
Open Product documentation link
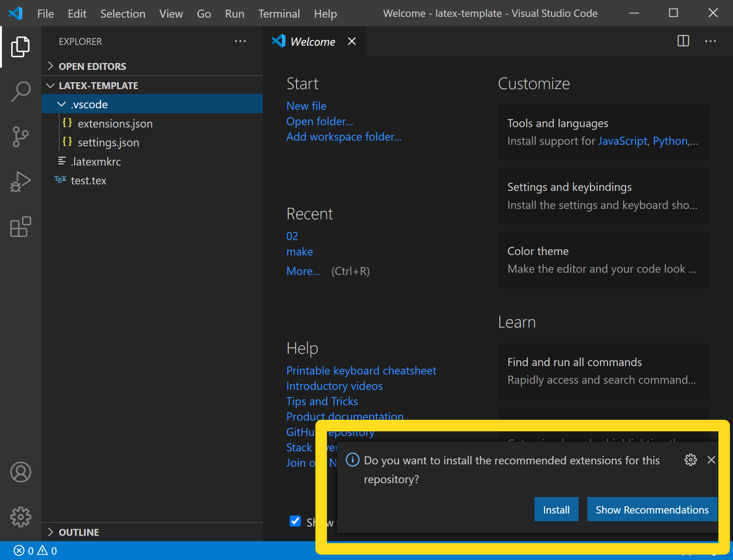pos(345,416)
